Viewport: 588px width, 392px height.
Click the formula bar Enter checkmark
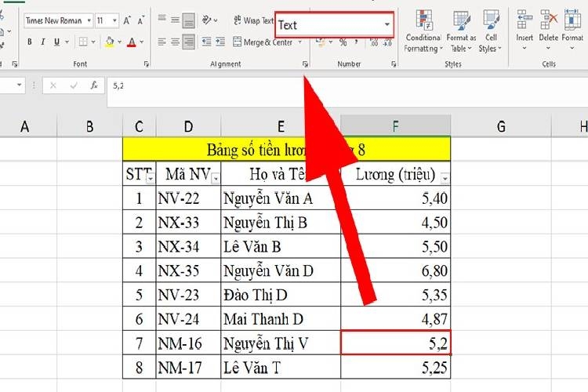[x=74, y=86]
